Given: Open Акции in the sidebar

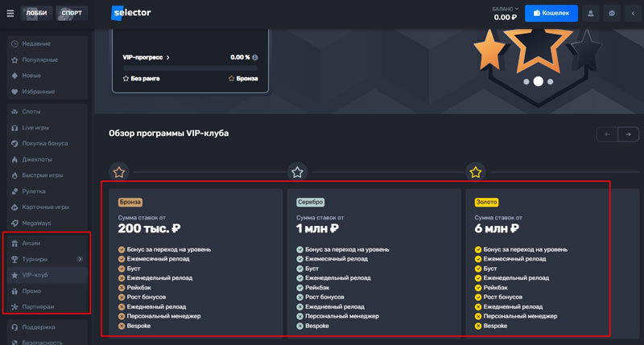Looking at the screenshot, I should (x=31, y=243).
